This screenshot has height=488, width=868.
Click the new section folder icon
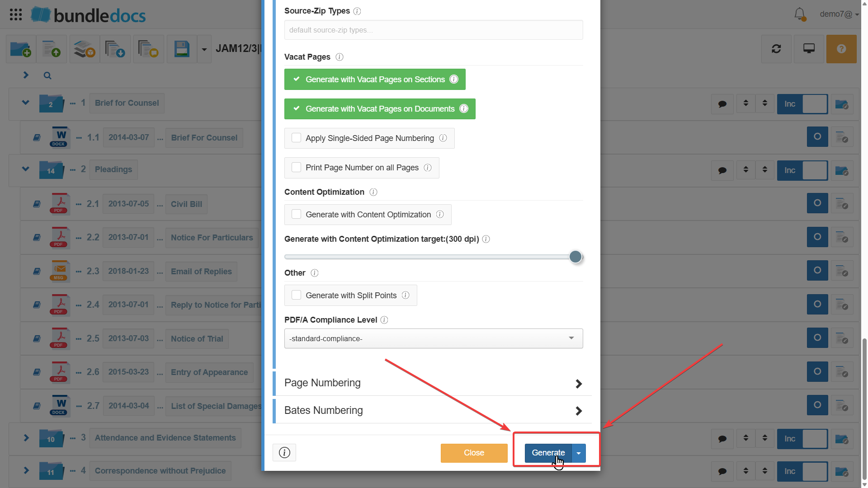tap(20, 49)
